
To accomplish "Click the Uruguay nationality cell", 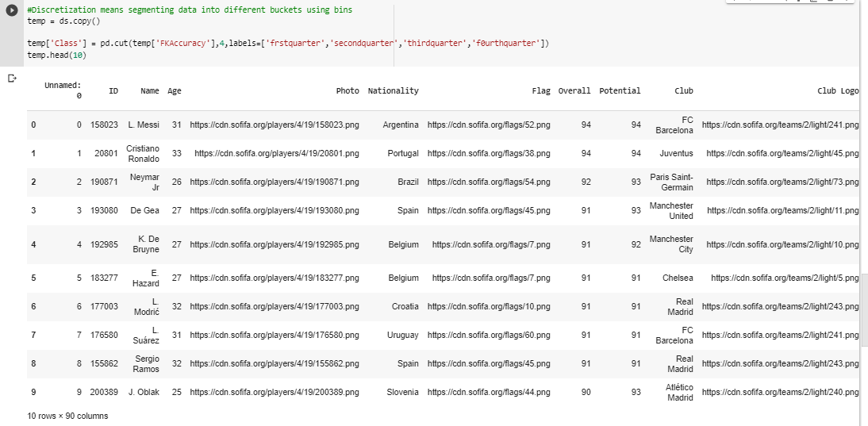I will coord(403,336).
